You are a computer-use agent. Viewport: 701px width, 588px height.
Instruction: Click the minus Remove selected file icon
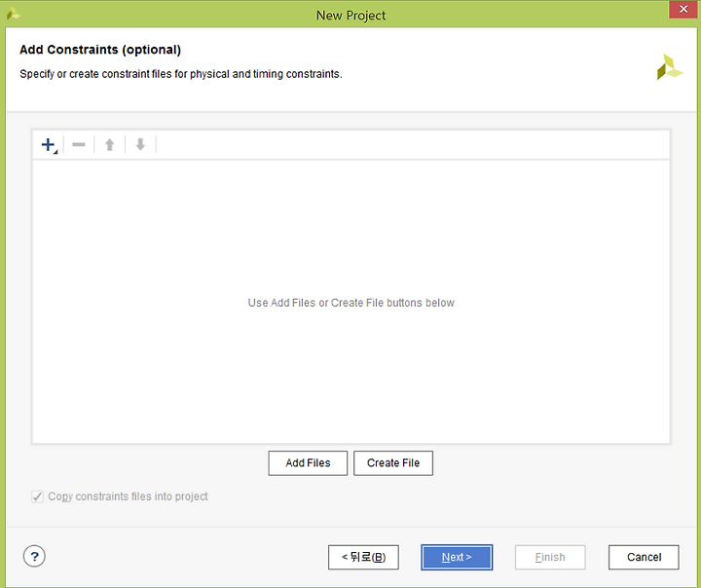pyautogui.click(x=79, y=145)
